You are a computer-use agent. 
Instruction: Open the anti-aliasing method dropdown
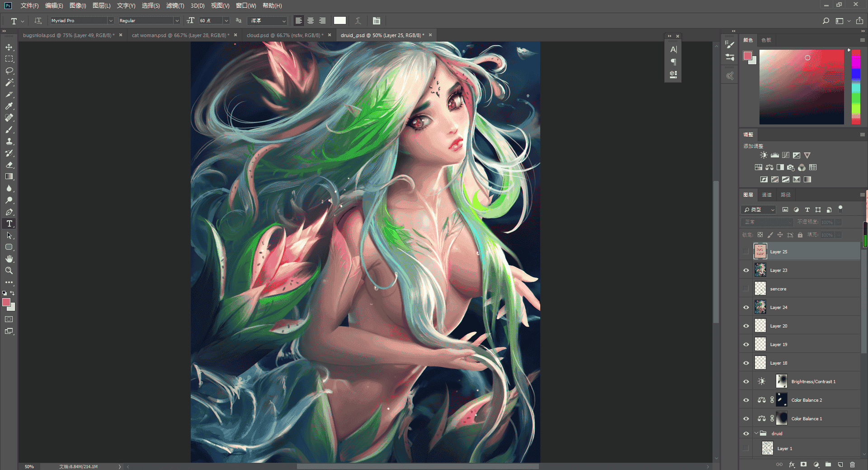(x=267, y=20)
